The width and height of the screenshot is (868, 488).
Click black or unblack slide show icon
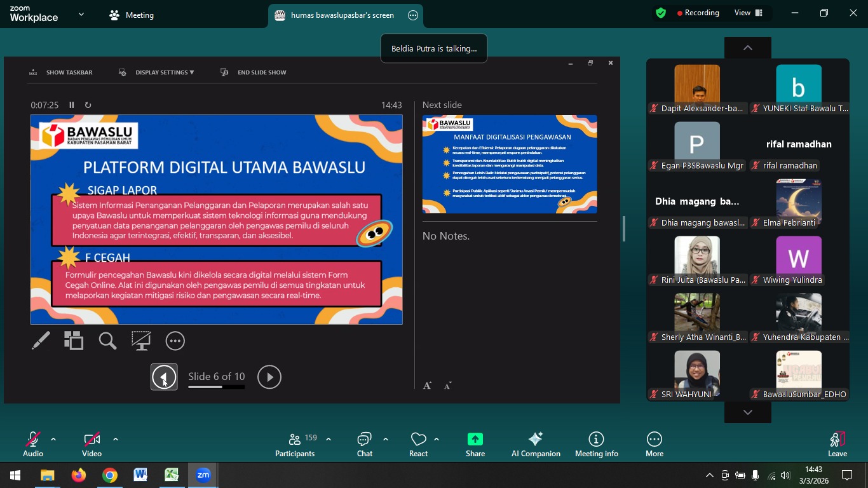point(141,341)
